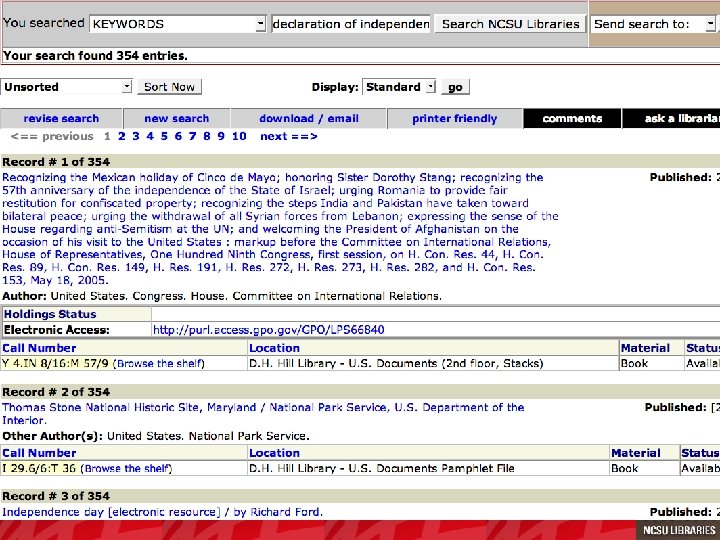Click the Author line of record 1
The image size is (720, 540).
point(222,296)
